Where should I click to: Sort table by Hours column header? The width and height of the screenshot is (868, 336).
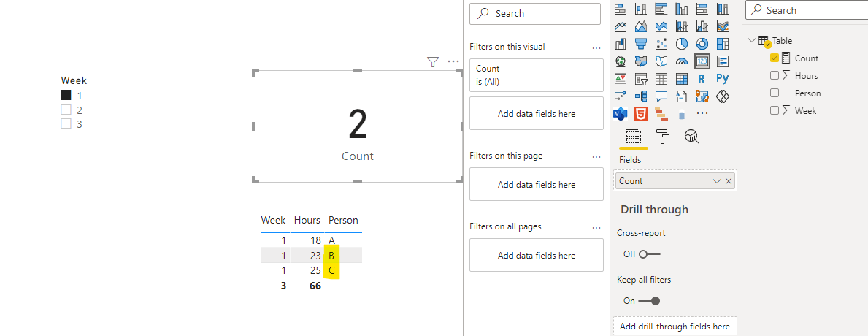pos(307,221)
